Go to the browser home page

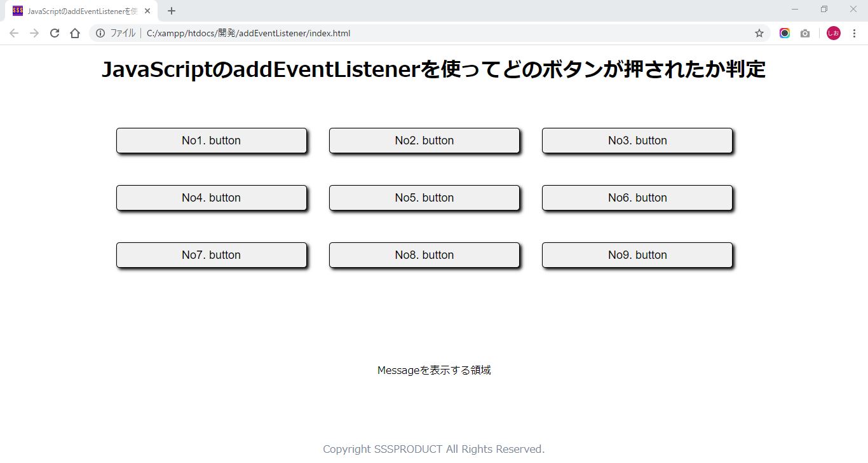pos(75,34)
